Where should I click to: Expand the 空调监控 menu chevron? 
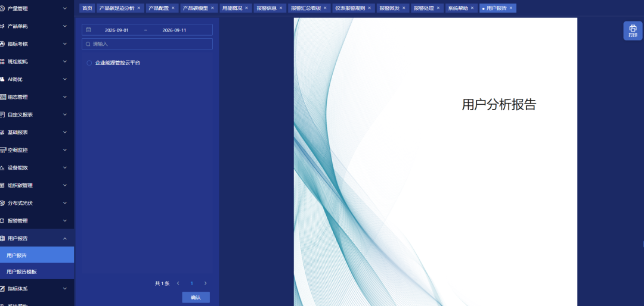tap(65, 150)
